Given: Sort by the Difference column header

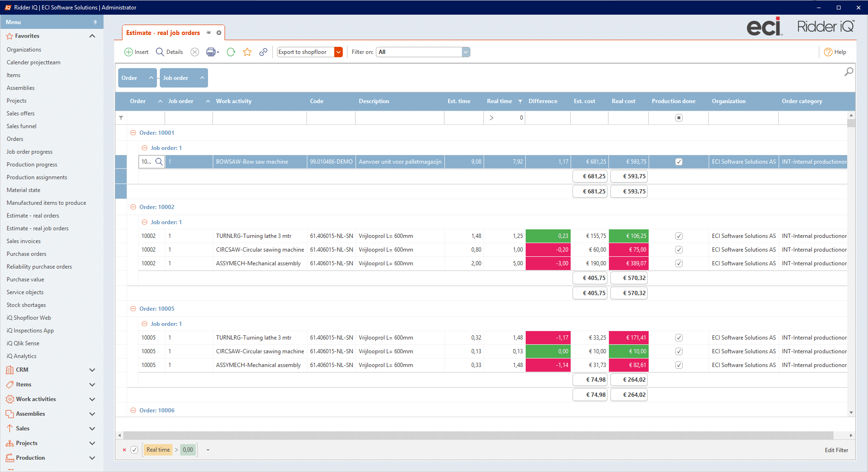Looking at the screenshot, I should pyautogui.click(x=543, y=101).
